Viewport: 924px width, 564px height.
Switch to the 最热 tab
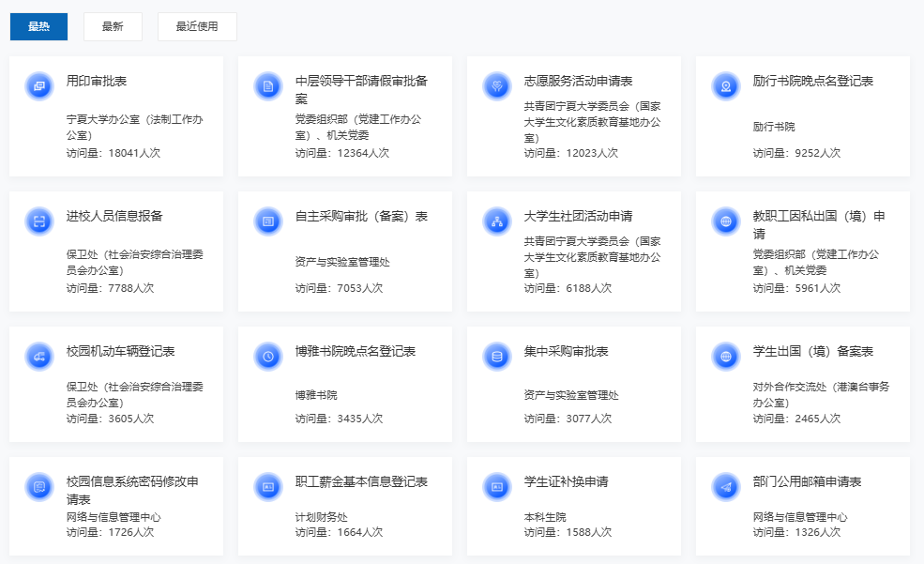tap(38, 26)
